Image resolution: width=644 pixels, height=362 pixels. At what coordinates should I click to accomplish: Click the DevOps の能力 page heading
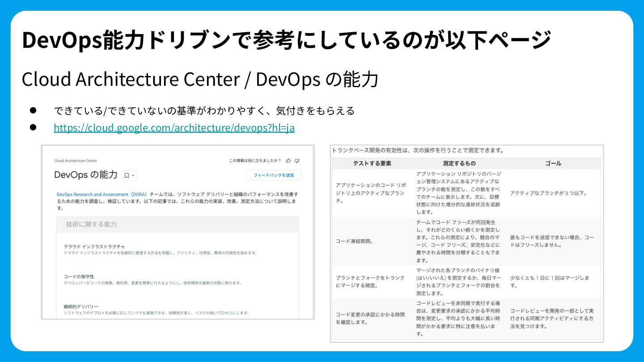(x=86, y=175)
